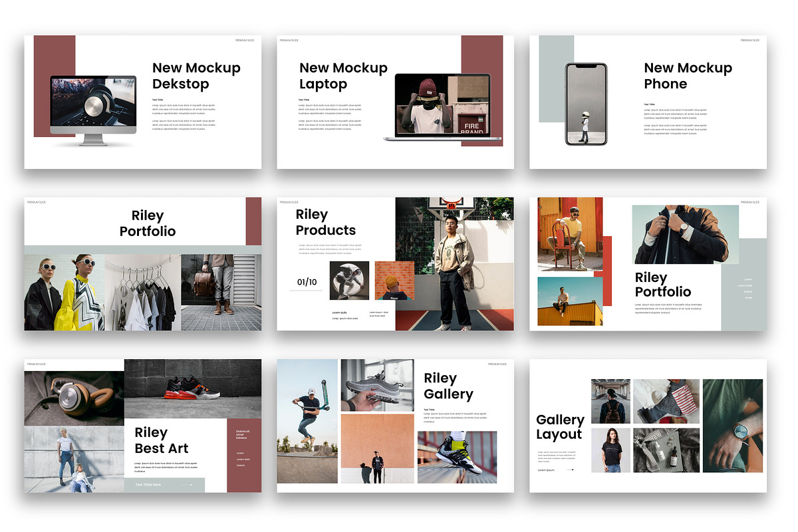The image size is (798, 532).
Task: Click the watch on wrist photo
Action: [x=732, y=426]
